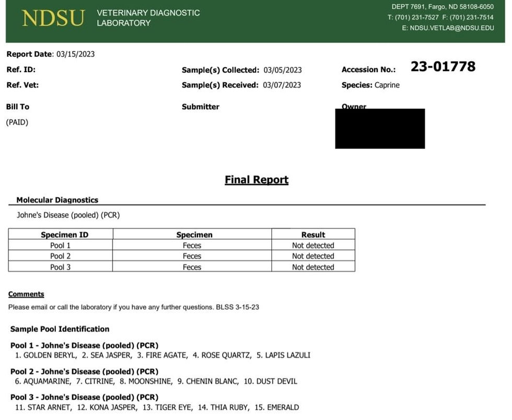Screen dimensions: 512x420
Task: Click the Submitter heading
Action: [201, 107]
